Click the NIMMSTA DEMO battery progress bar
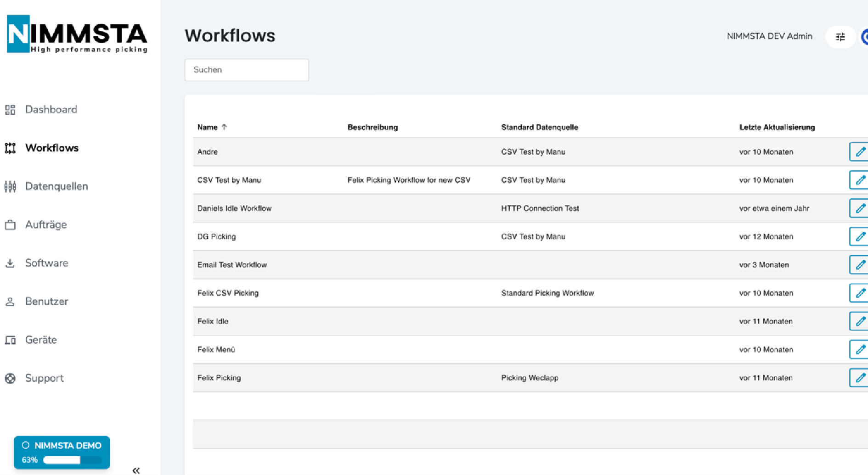Image resolution: width=868 pixels, height=475 pixels. coord(73,459)
